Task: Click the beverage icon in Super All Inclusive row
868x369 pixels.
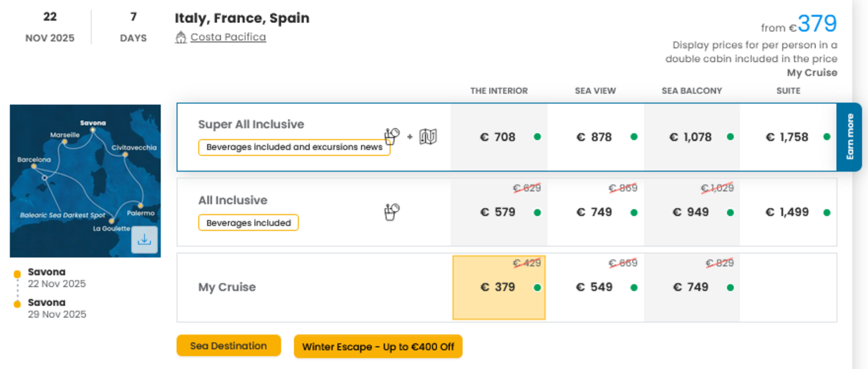Action: (392, 136)
